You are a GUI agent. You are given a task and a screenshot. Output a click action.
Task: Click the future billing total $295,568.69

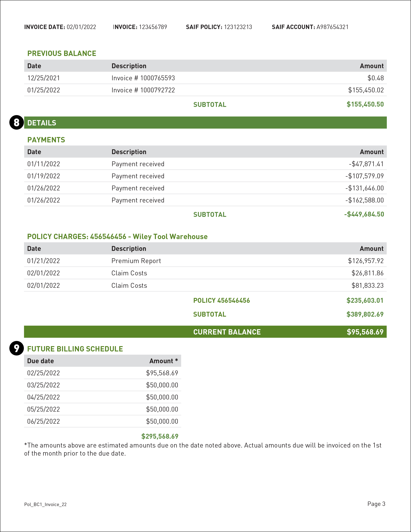click(x=160, y=436)
